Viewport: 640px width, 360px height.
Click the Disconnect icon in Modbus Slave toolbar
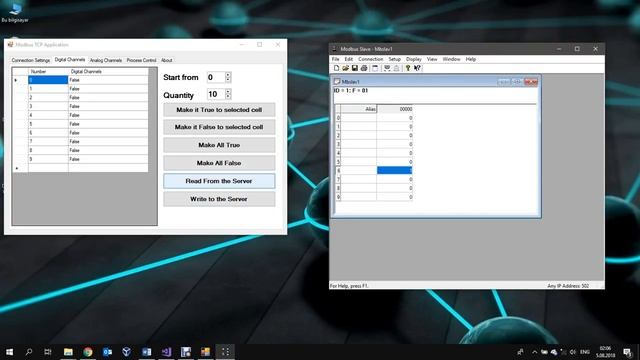pos(396,68)
